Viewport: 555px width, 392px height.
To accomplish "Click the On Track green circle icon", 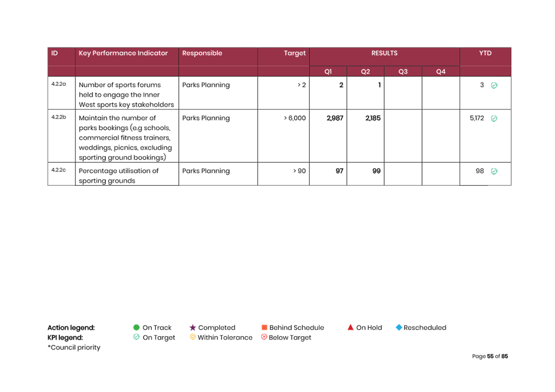I will pyautogui.click(x=137, y=328).
